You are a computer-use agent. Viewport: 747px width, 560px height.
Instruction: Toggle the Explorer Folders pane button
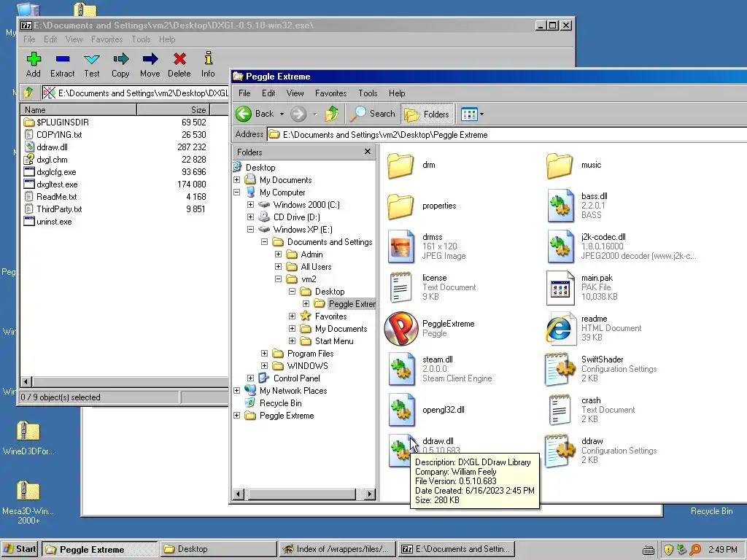point(427,114)
